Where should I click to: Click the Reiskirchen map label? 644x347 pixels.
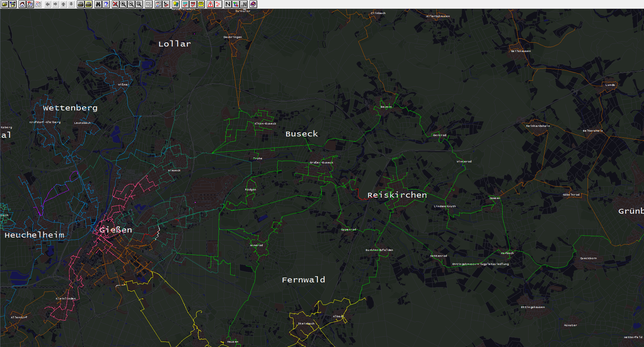tap(397, 195)
